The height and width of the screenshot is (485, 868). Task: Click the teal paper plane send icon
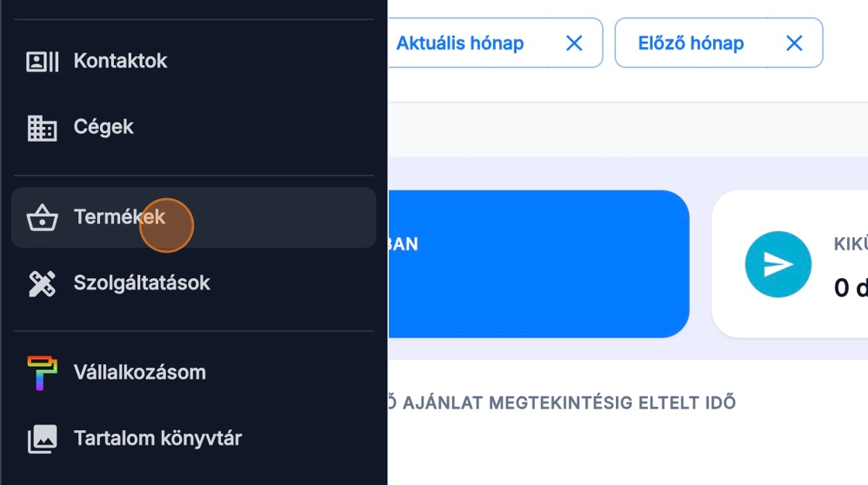778,264
